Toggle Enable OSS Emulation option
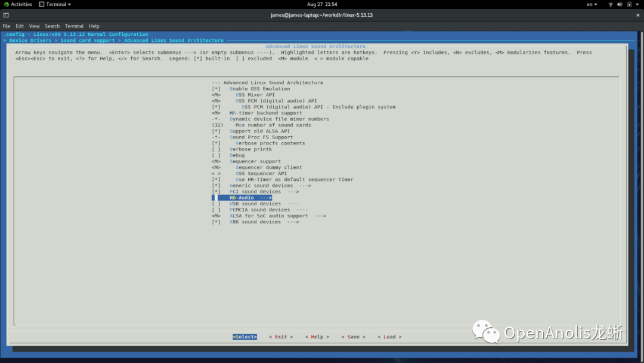Screen dimensions: 644x363 pos(251,89)
